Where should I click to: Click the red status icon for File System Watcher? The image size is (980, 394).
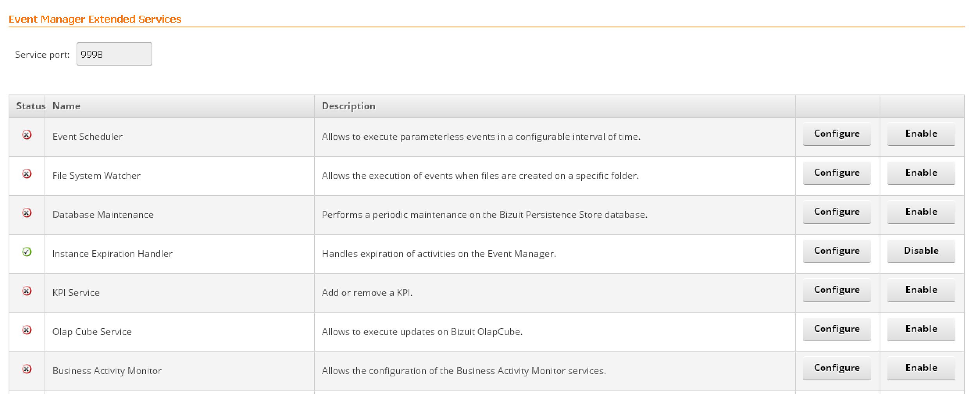[27, 174]
